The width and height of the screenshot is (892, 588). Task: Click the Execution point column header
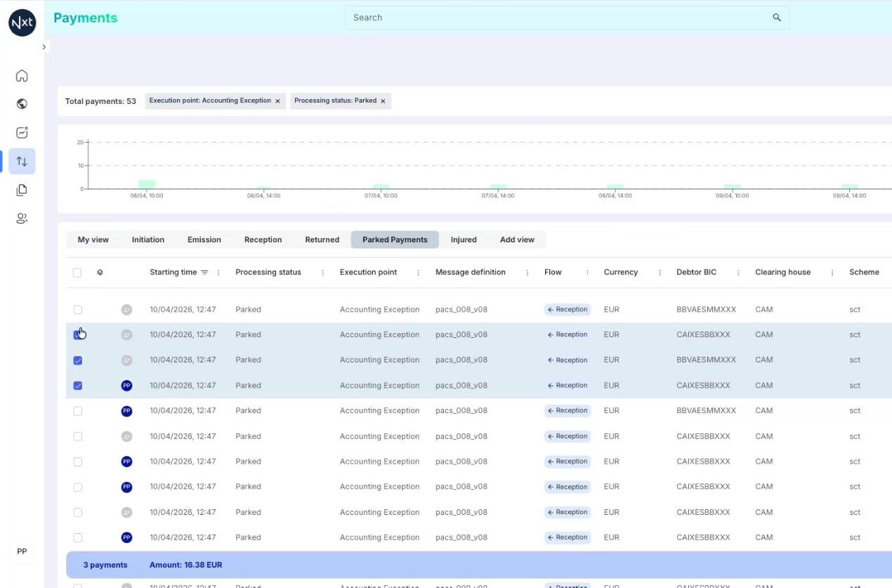368,273
